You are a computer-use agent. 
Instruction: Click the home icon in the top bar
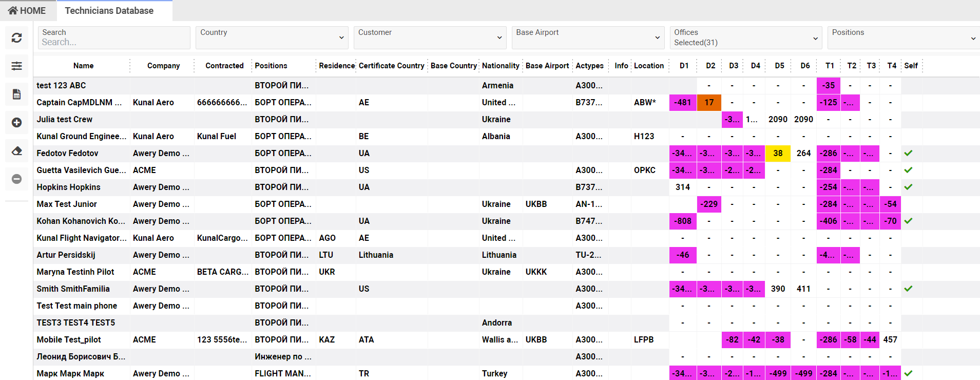[13, 11]
